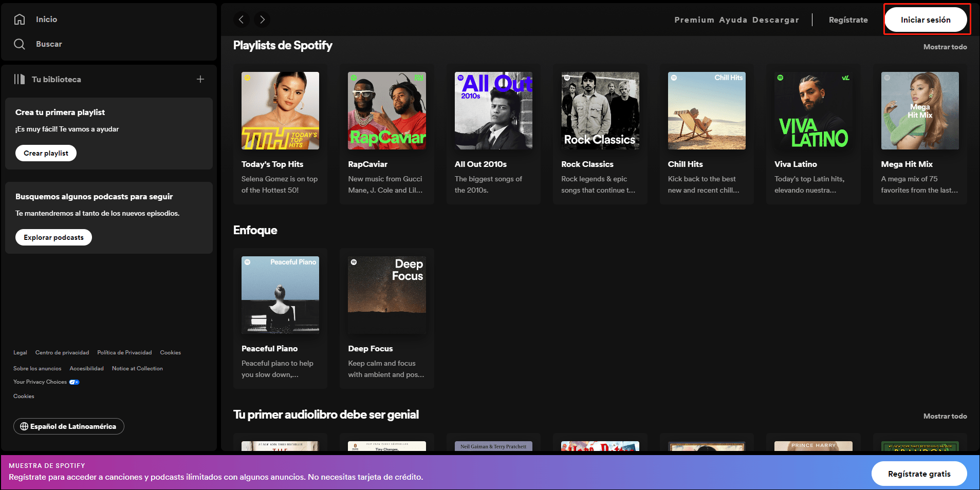The width and height of the screenshot is (980, 490).
Task: Open Descargar in top navigation
Action: (775, 20)
